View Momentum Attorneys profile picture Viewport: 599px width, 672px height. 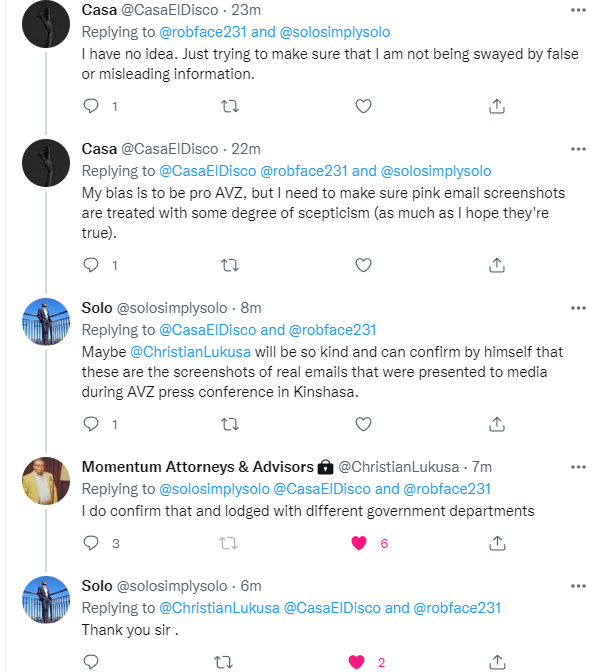click(46, 480)
